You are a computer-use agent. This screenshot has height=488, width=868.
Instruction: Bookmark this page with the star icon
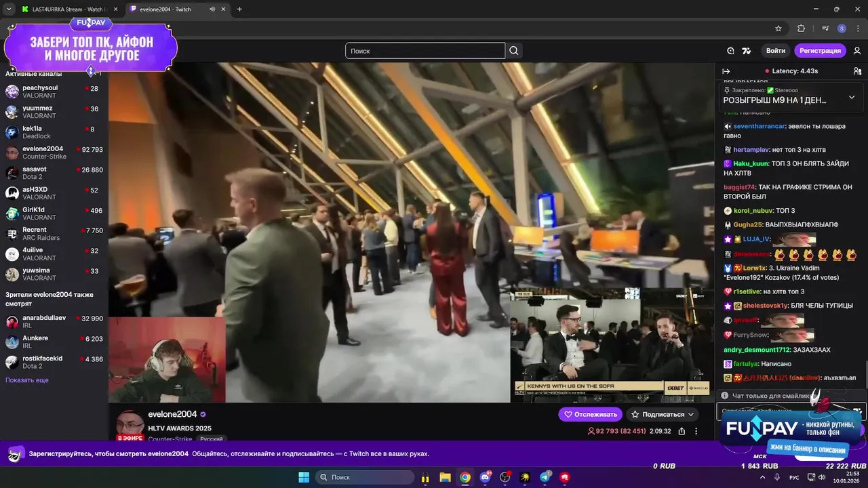pos(778,28)
